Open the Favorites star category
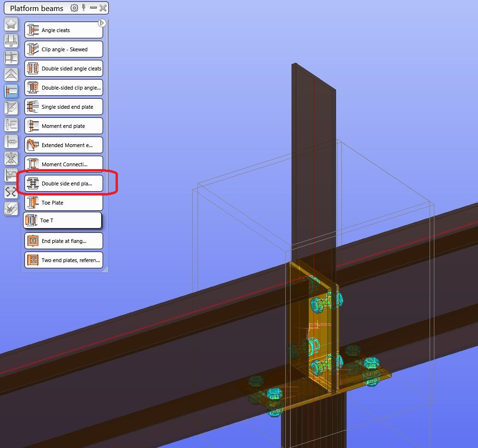 (x=11, y=24)
